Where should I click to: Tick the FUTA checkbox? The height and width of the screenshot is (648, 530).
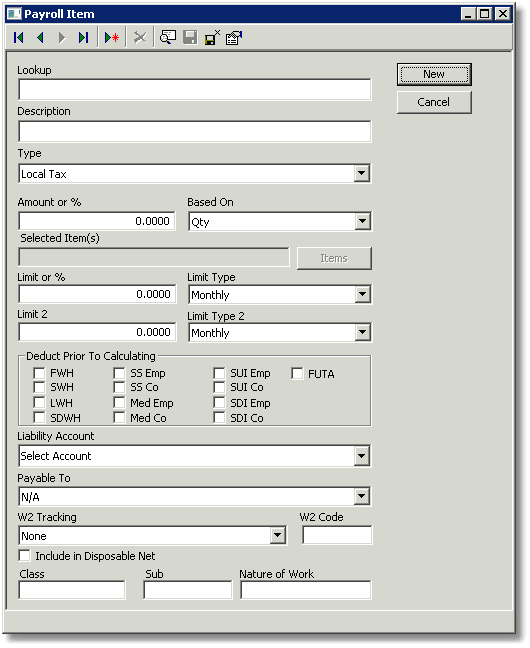(297, 374)
